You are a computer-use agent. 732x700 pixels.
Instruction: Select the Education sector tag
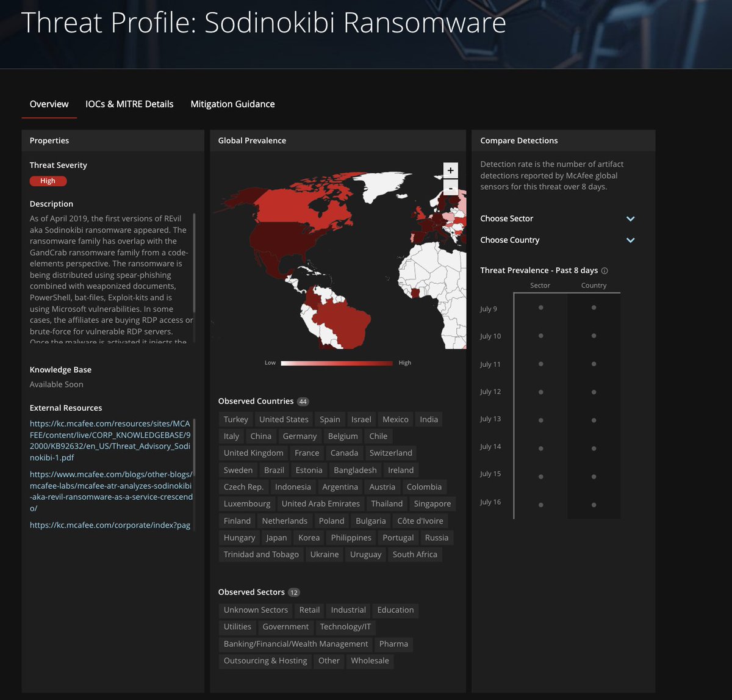pyautogui.click(x=395, y=610)
